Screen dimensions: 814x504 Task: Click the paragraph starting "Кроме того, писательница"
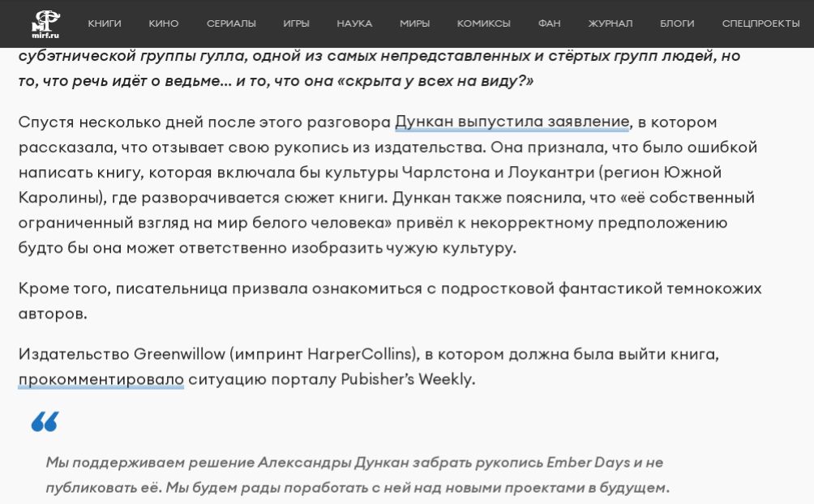click(x=390, y=301)
